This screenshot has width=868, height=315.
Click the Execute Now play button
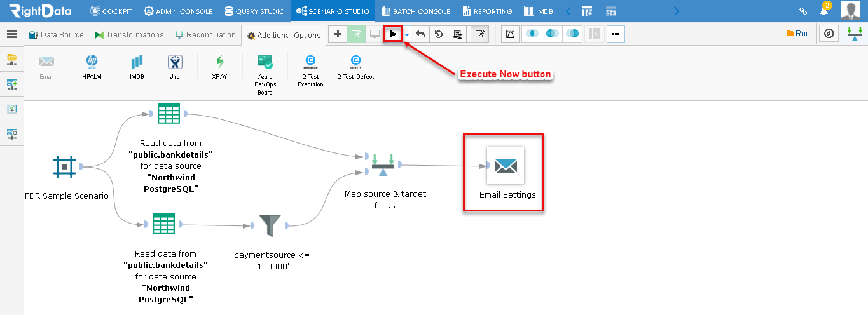click(x=393, y=34)
